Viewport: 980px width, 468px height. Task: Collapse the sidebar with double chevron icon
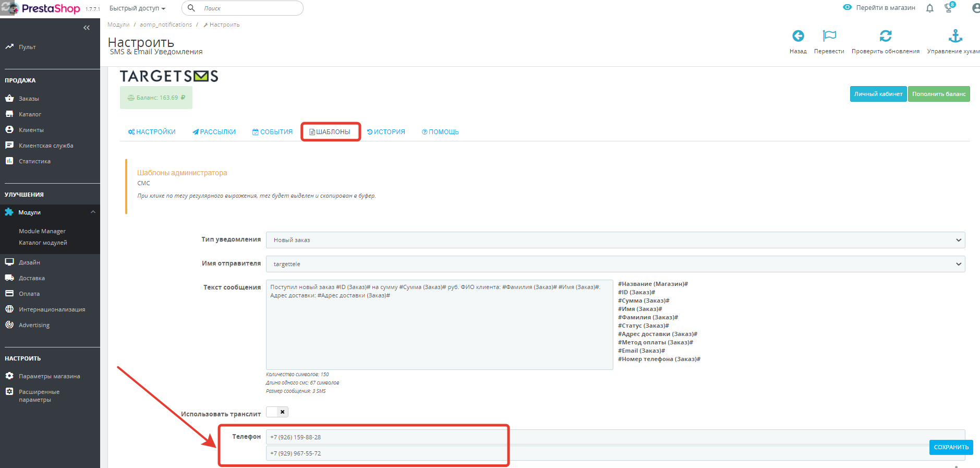(x=87, y=28)
